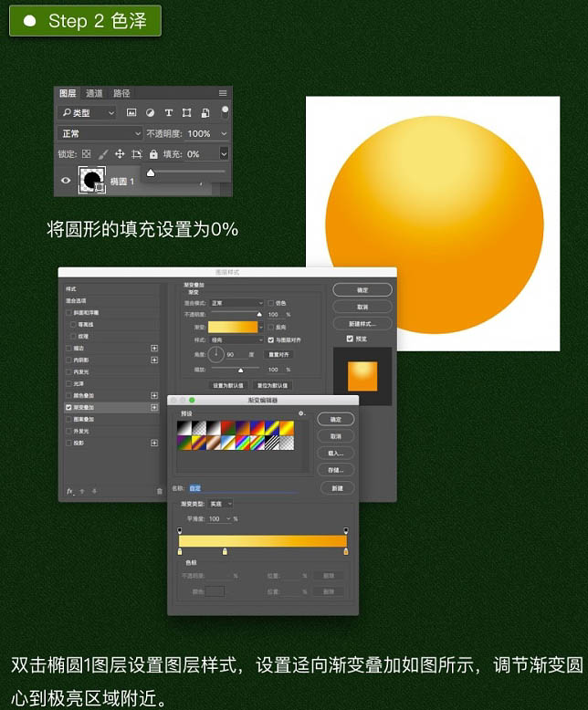Enable the 光泽 checkbox
This screenshot has width=588, height=710.
(x=68, y=383)
